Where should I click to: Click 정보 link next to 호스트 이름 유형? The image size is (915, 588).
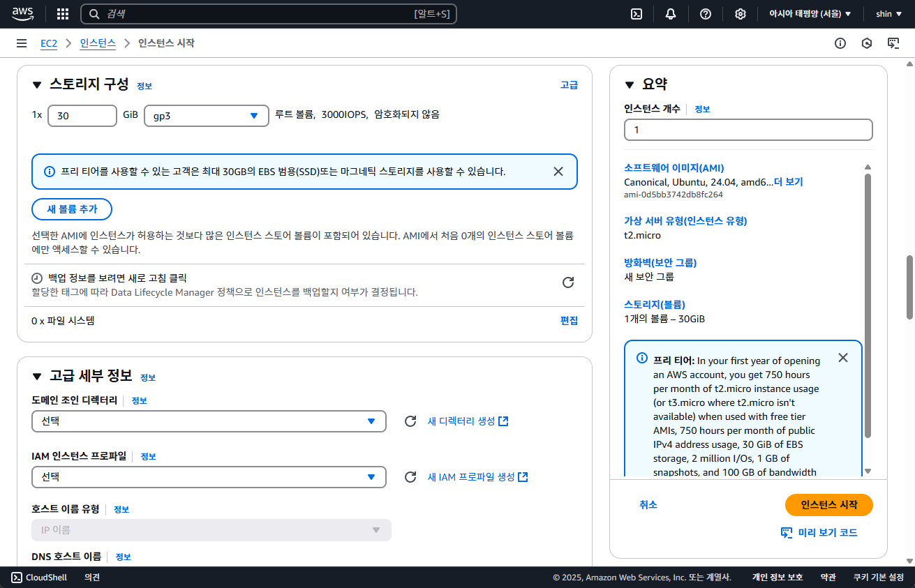pos(121,510)
